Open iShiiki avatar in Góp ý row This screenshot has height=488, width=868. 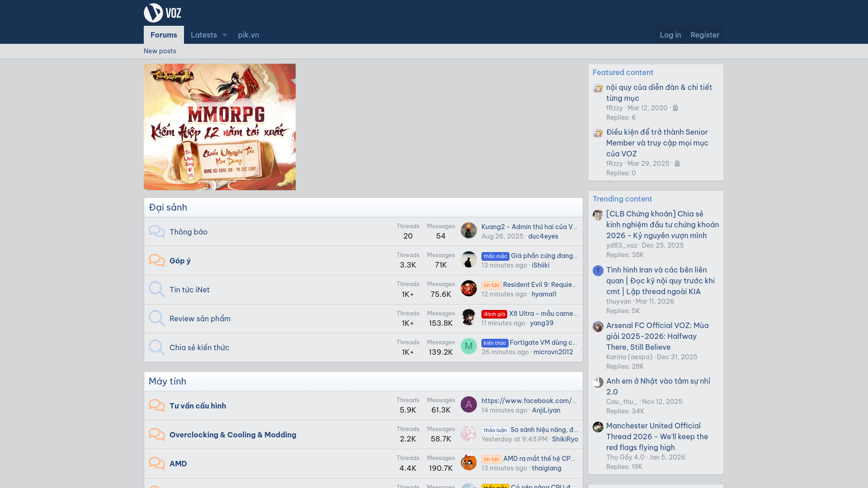[469, 259]
